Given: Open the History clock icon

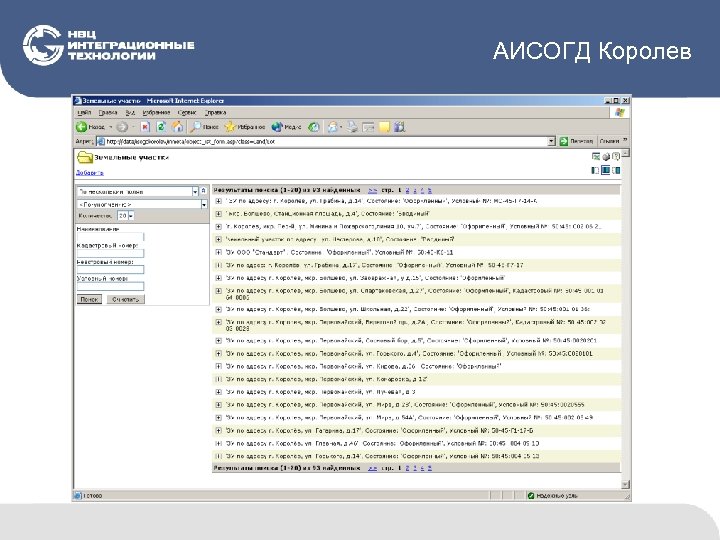Looking at the screenshot, I should point(314,127).
